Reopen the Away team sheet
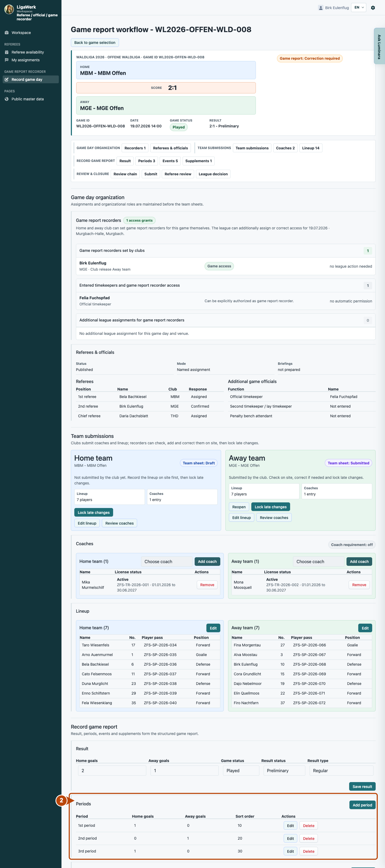385x868 pixels. click(239, 507)
